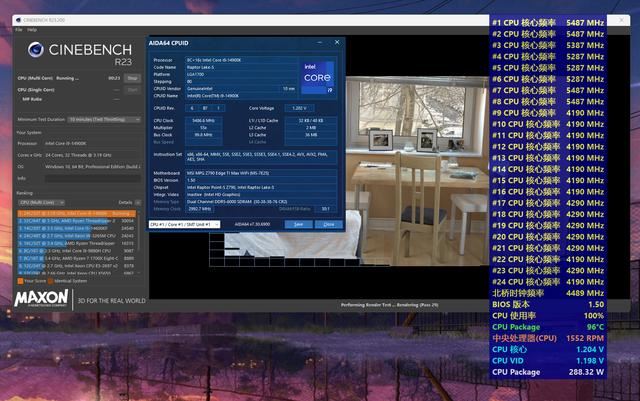
Task: Close the AIDA64 CPUID dialog with X
Action: (x=337, y=42)
